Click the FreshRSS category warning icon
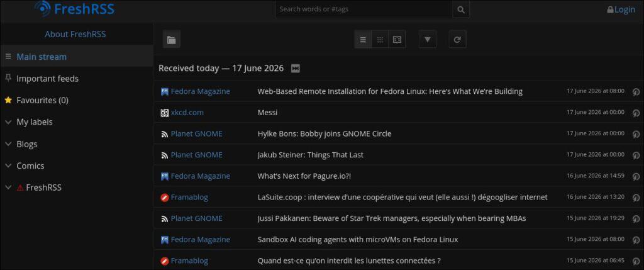Screen dimensions: 644x270 pyautogui.click(x=20, y=188)
